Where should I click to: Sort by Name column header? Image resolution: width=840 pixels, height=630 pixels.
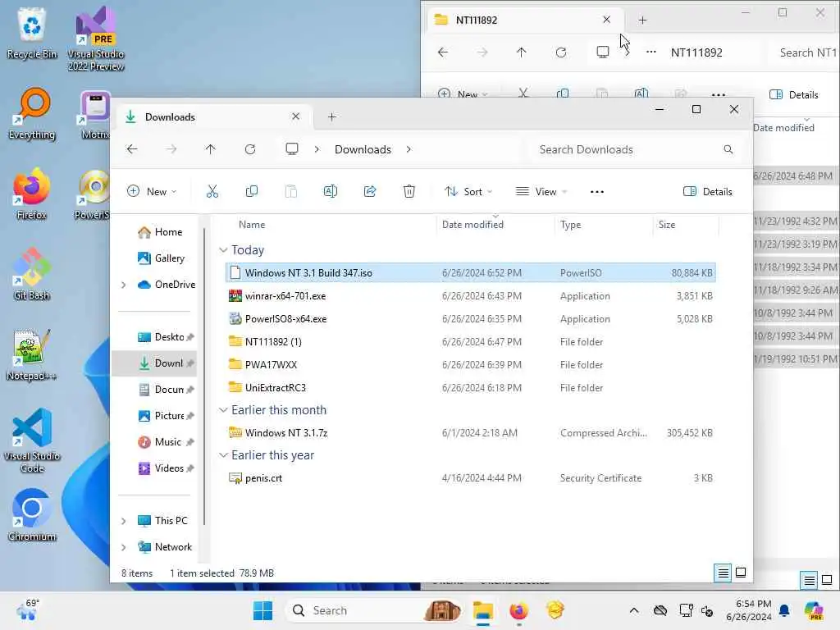(252, 225)
